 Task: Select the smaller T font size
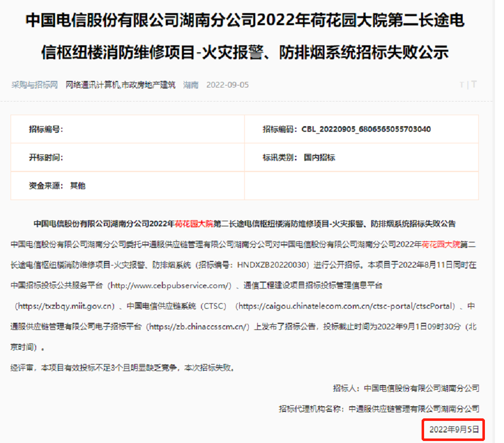tap(462, 85)
